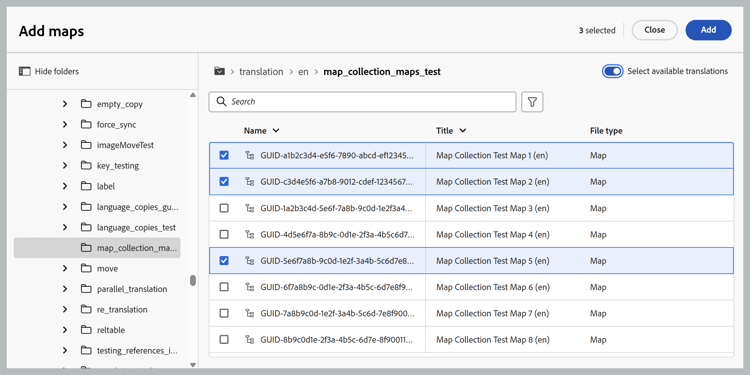Check Map Collection Test Map 8 checkbox

click(x=224, y=340)
